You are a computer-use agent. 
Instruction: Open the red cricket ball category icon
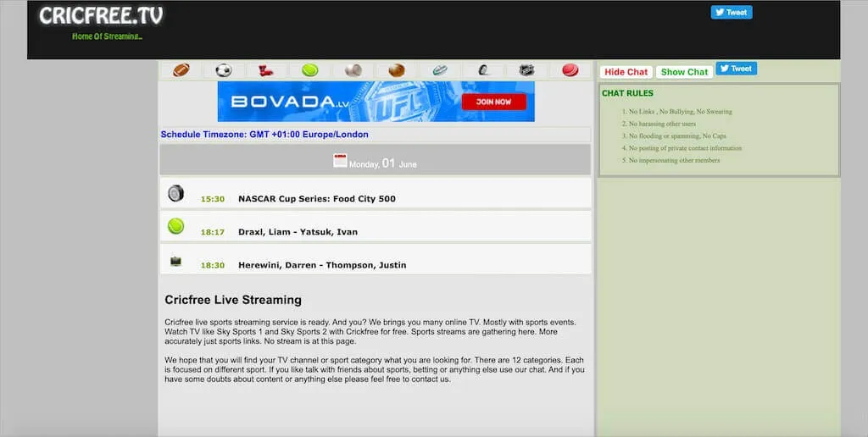(570, 70)
